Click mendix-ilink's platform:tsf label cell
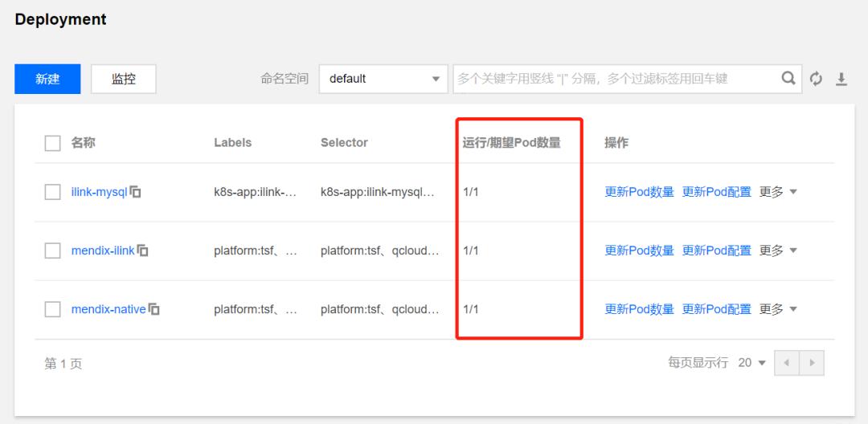This screenshot has width=868, height=424. tap(256, 251)
